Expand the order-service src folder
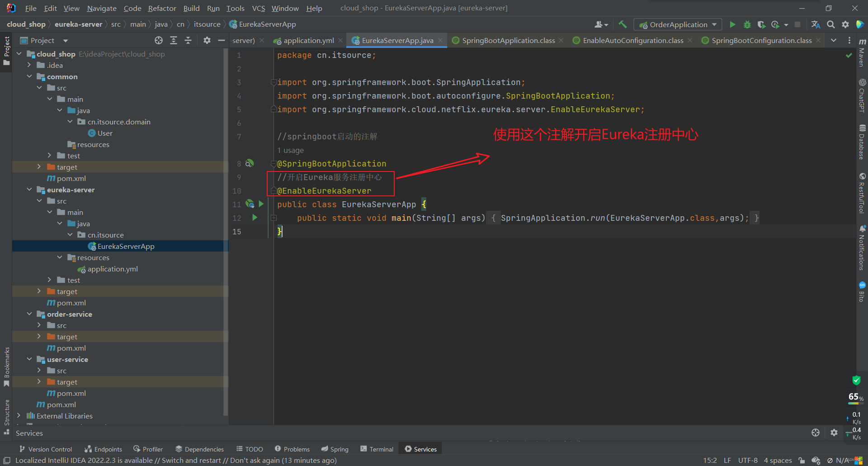Image resolution: width=868 pixels, height=466 pixels. coord(39,325)
